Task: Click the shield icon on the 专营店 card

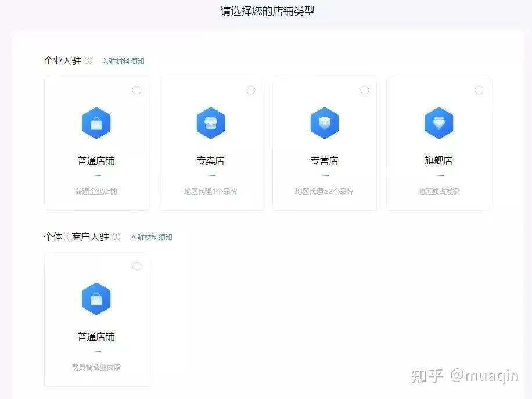Action: [x=324, y=123]
